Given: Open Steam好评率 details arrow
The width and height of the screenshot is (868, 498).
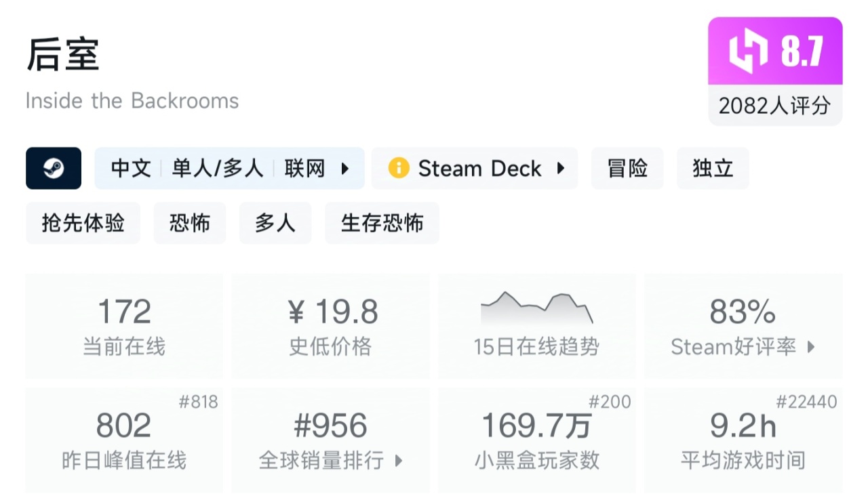Looking at the screenshot, I should pos(811,347).
